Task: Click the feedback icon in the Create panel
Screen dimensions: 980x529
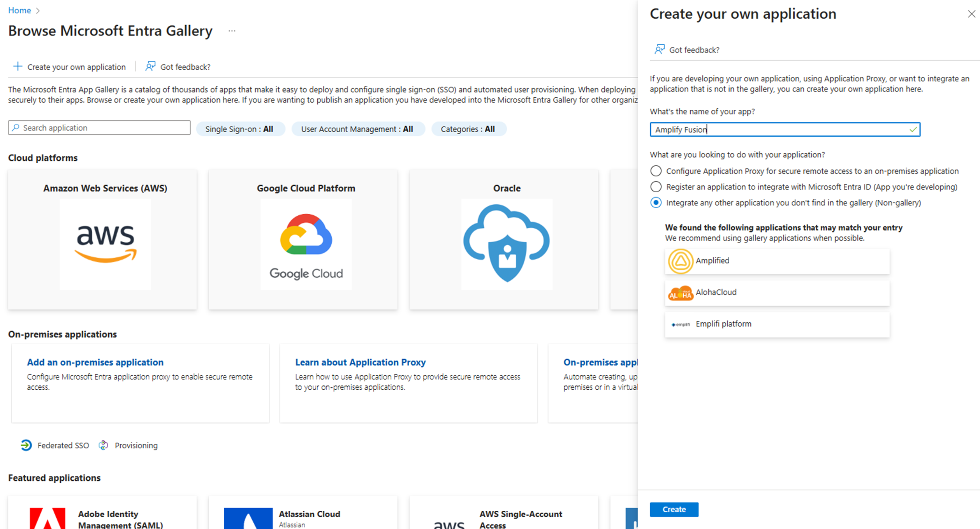Action: click(660, 49)
